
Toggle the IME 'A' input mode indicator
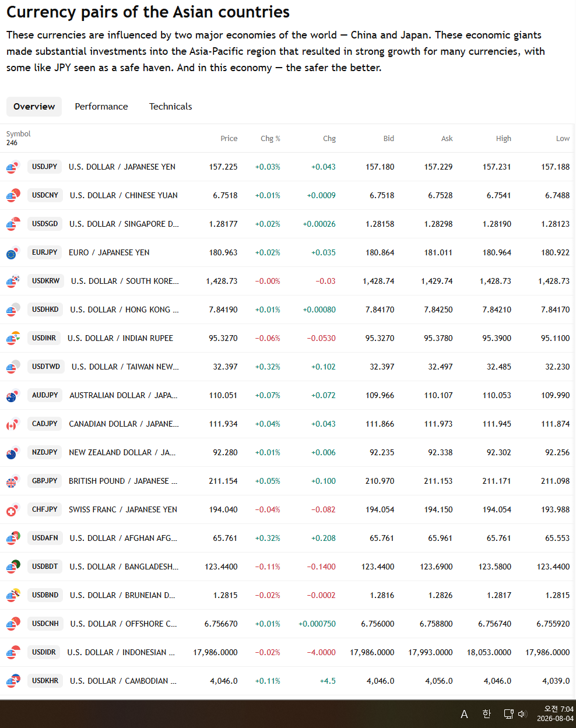(x=464, y=714)
